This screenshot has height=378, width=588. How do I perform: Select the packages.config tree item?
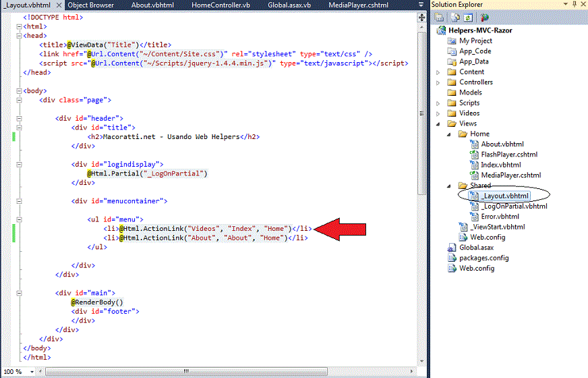coord(483,258)
